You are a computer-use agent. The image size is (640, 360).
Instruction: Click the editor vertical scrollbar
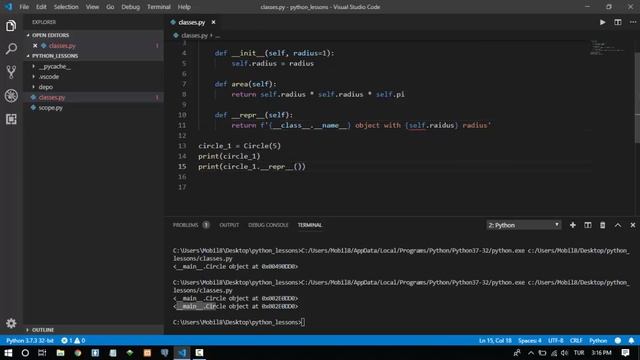pos(637,98)
